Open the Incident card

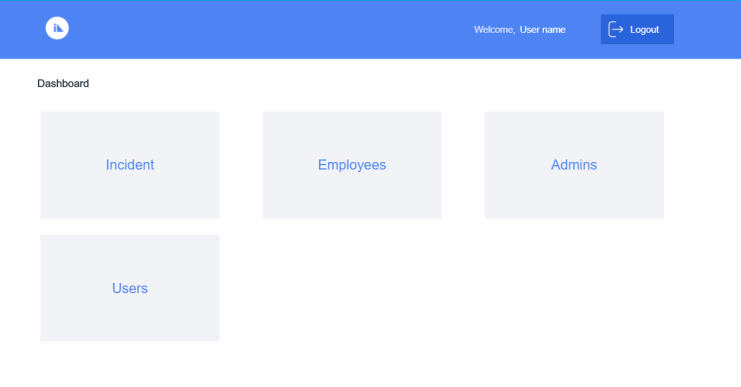130,165
